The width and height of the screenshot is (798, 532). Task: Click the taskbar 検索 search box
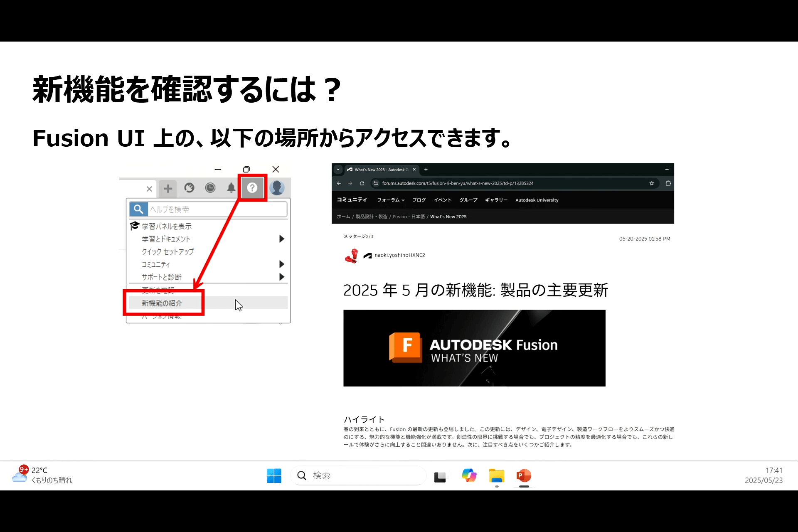(x=358, y=475)
